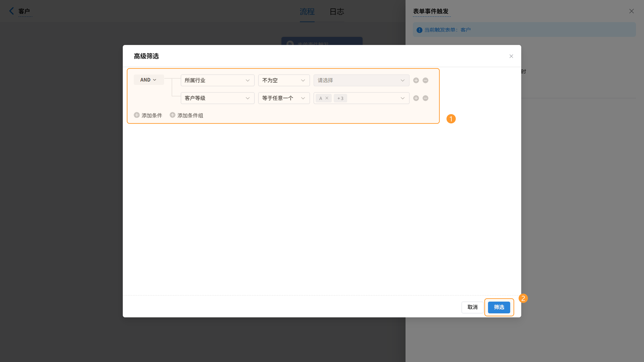Add a condition after the 所属行业 row

(x=416, y=80)
